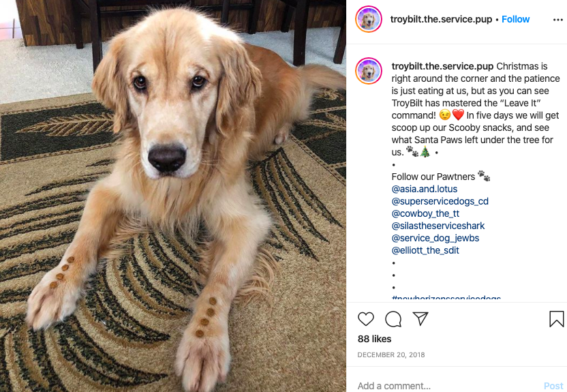Click the Post comment button
This screenshot has width=567, height=392.
553,386
